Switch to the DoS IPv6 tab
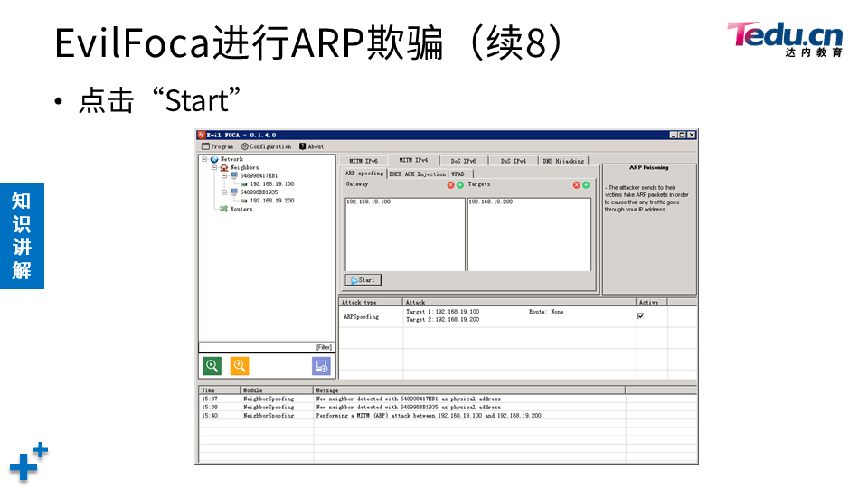The image size is (868, 488). pos(463,161)
